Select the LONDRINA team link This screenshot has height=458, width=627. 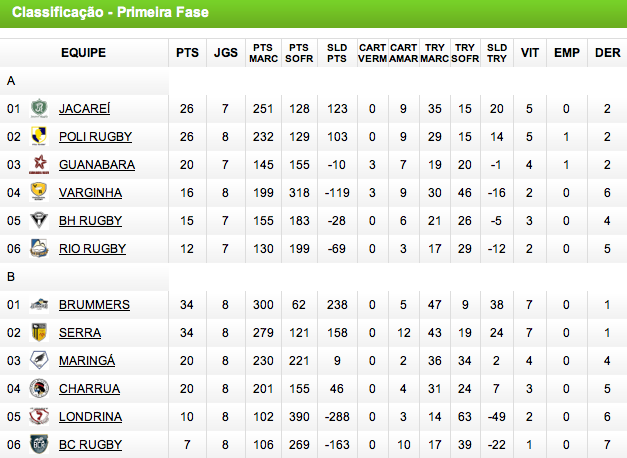90,416
